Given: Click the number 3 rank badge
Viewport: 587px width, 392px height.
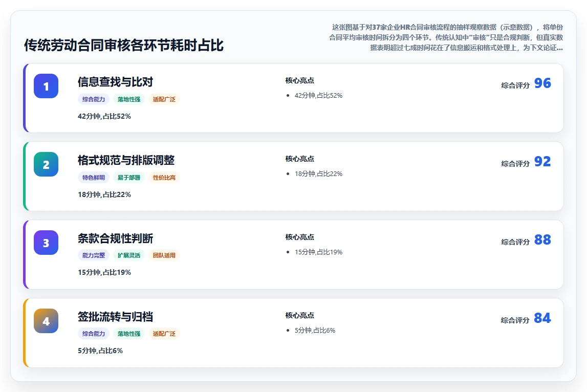Looking at the screenshot, I should (x=46, y=243).
